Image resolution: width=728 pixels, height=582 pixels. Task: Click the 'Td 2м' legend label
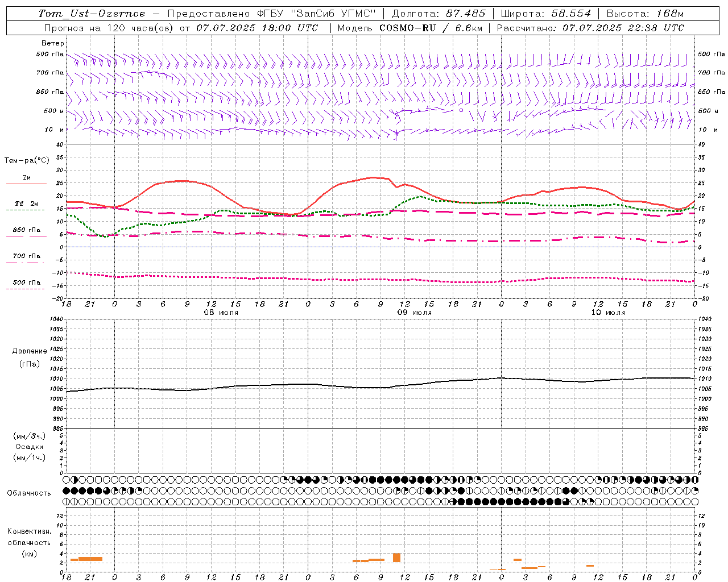27,203
